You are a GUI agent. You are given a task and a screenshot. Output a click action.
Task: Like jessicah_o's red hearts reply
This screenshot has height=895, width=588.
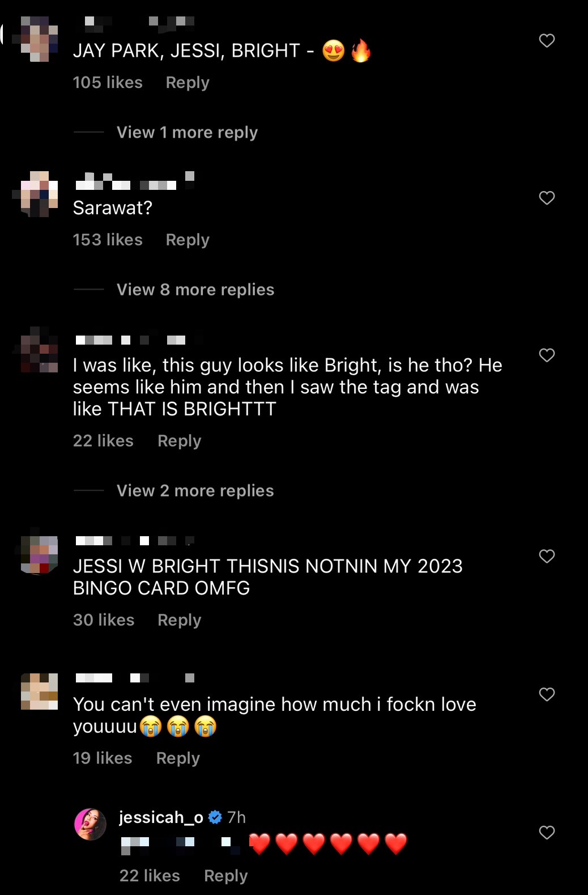547,833
